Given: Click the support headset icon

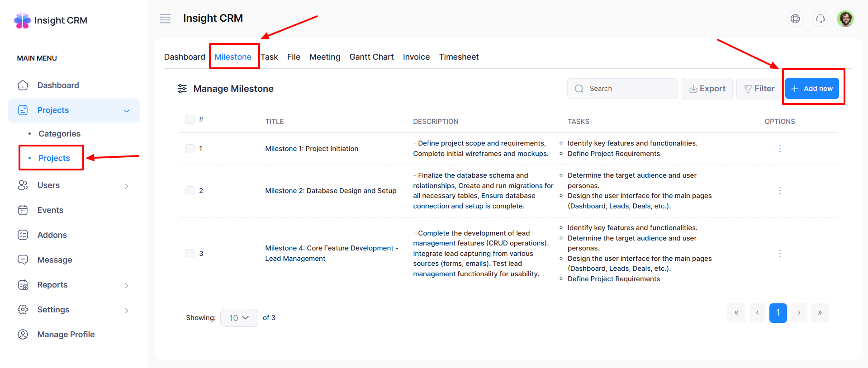Looking at the screenshot, I should pyautogui.click(x=820, y=19).
